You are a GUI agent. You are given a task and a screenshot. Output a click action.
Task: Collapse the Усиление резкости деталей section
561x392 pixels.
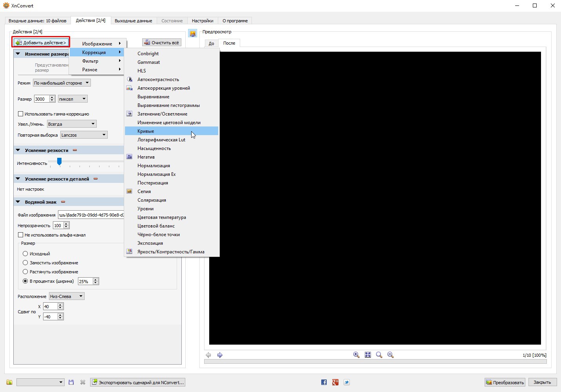[18, 179]
